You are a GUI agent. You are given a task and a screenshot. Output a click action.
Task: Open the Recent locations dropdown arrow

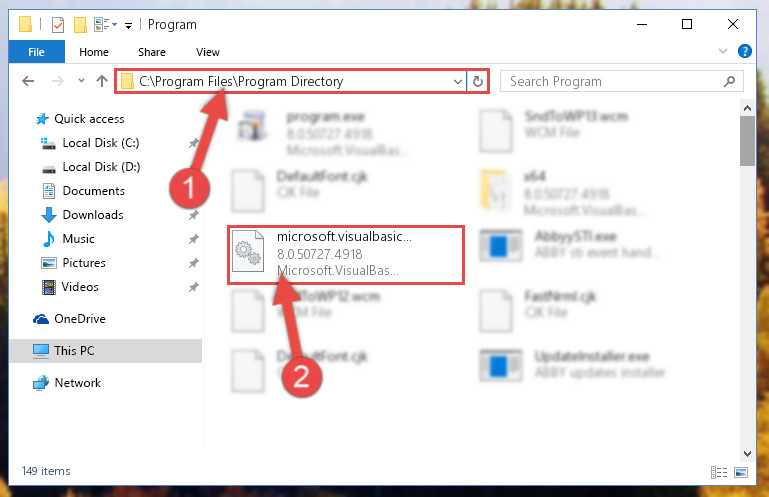tap(81, 80)
